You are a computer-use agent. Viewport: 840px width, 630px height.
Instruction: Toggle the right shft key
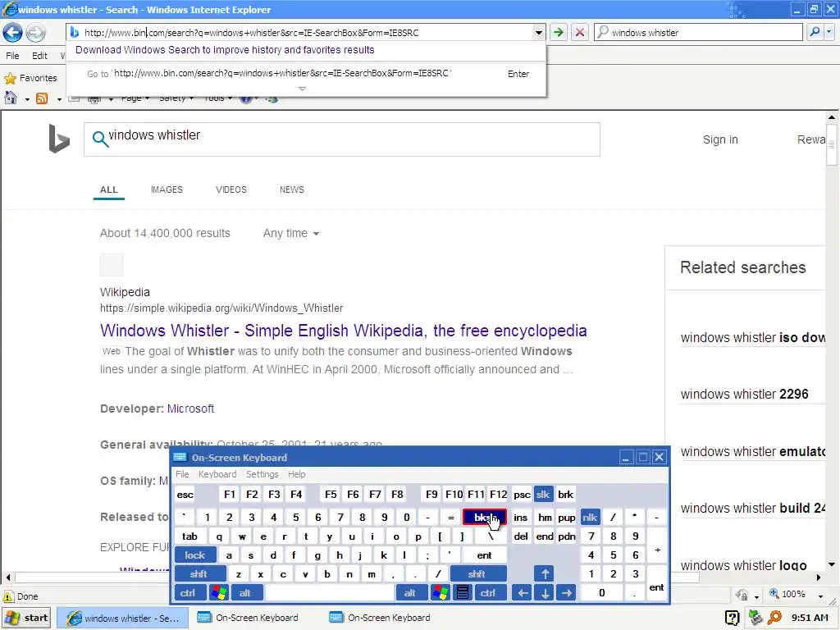[478, 574]
